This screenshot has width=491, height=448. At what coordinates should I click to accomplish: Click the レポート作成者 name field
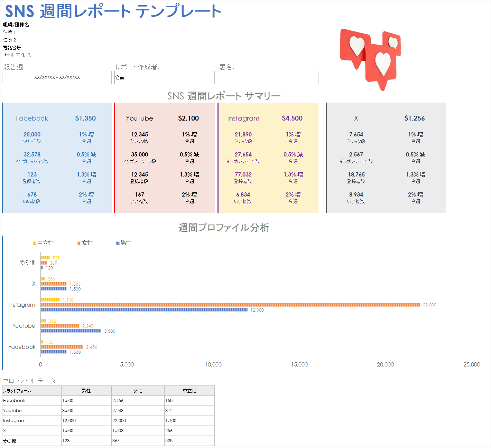coord(164,77)
